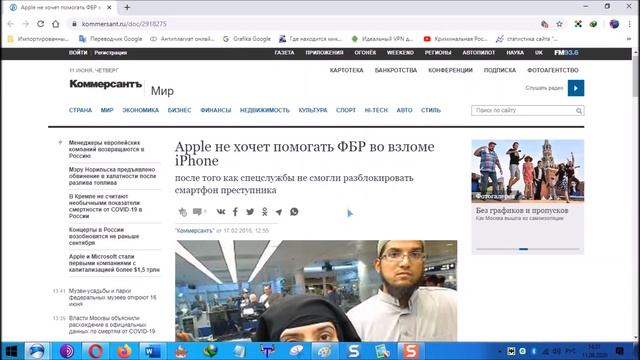The width and height of the screenshot is (640, 360).
Task: Open ЭКОНОМИКА section
Action: point(140,110)
